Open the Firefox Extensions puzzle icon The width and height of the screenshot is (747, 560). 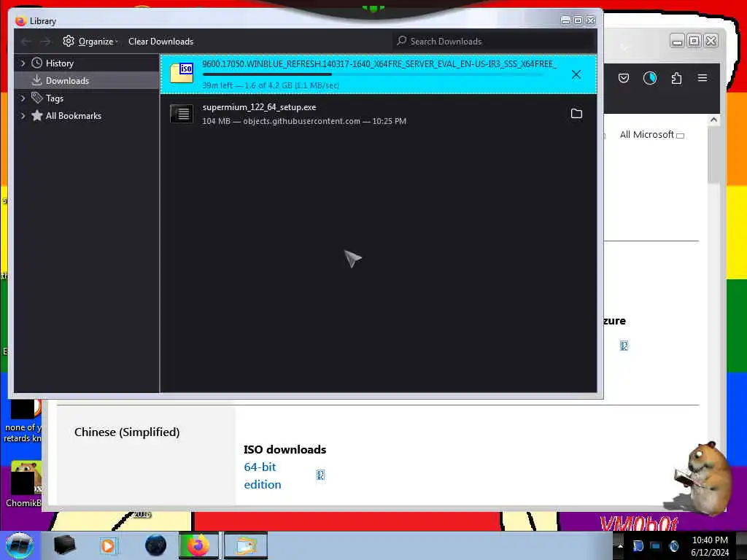[x=676, y=78]
